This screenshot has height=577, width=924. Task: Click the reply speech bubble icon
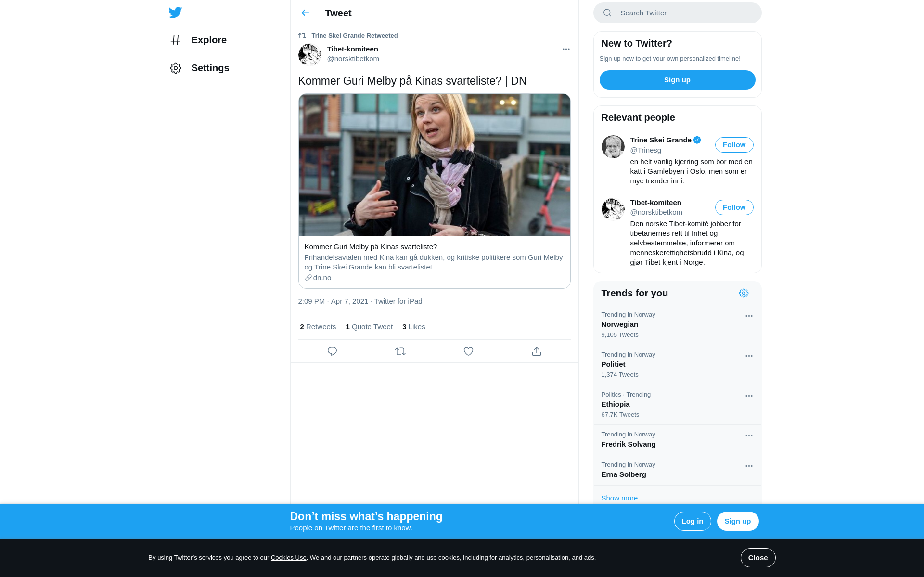(x=332, y=351)
